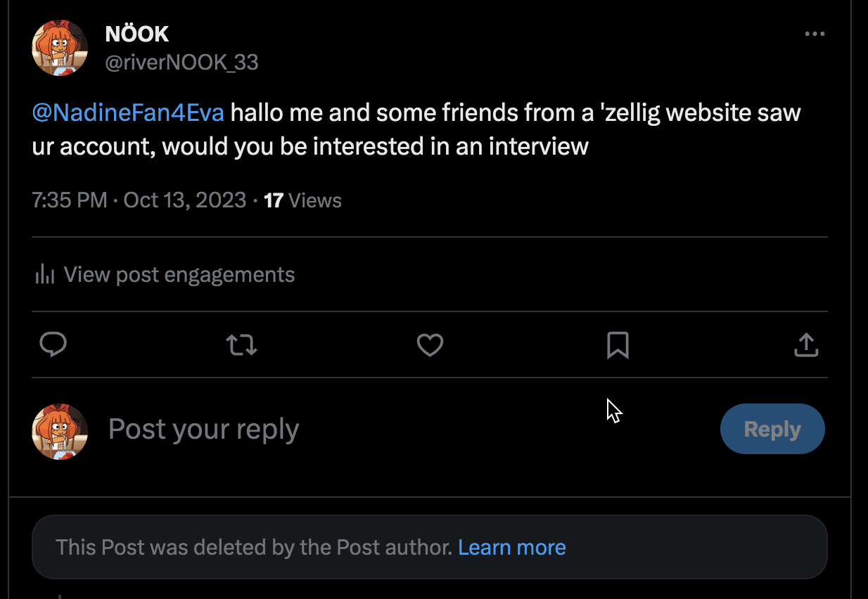Click the 17 Views count

[x=302, y=200]
